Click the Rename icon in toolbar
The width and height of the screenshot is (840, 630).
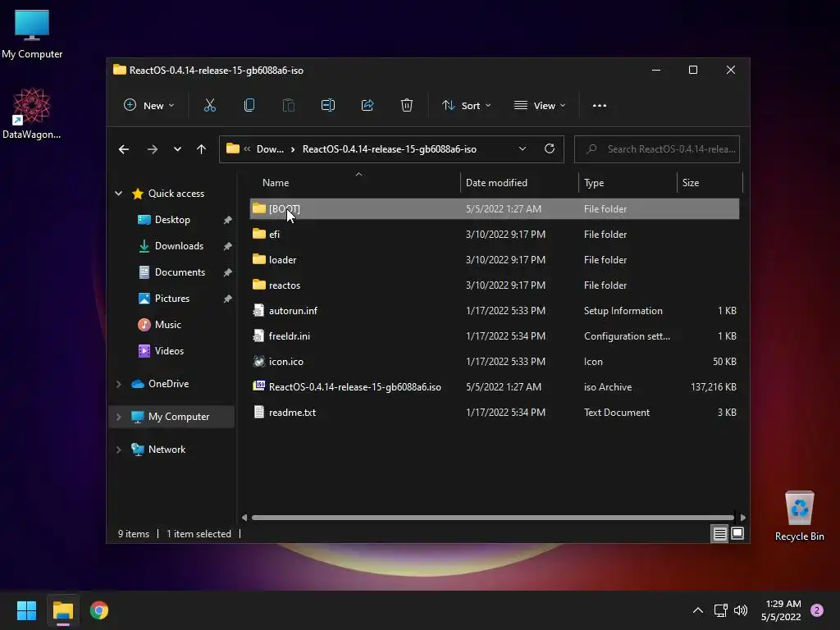(328, 106)
